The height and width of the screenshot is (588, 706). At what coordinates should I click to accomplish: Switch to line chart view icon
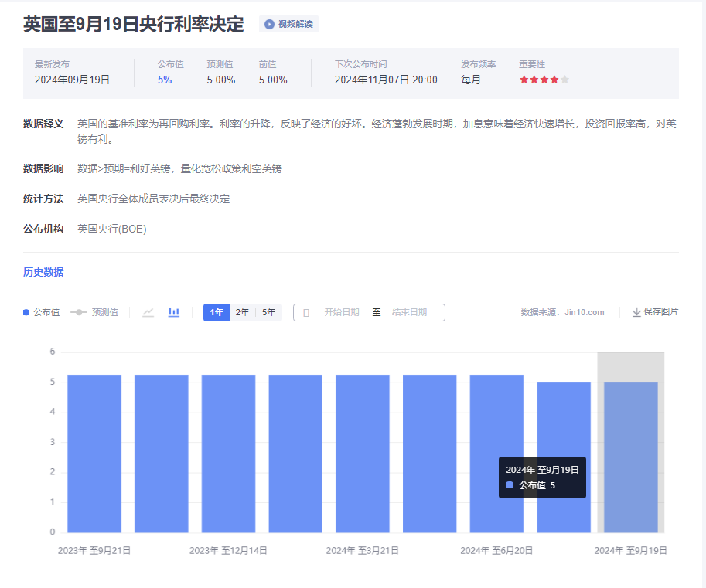tap(148, 312)
